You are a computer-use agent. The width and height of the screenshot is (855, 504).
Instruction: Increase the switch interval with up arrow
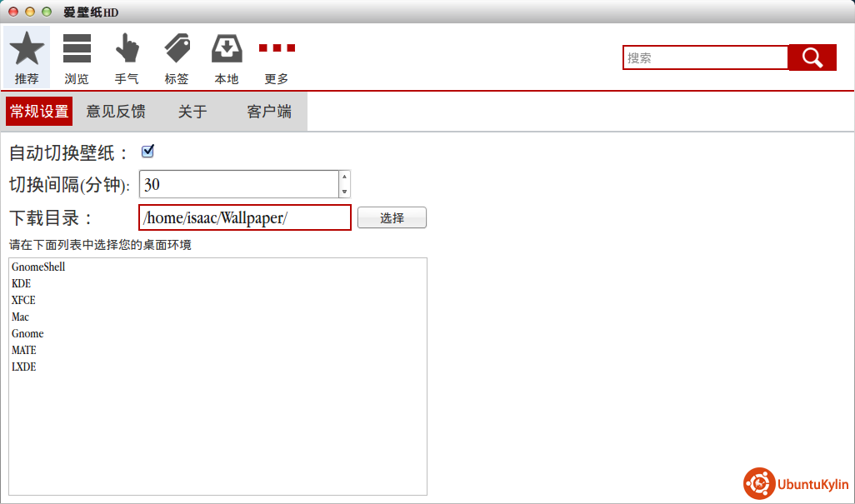(344, 177)
